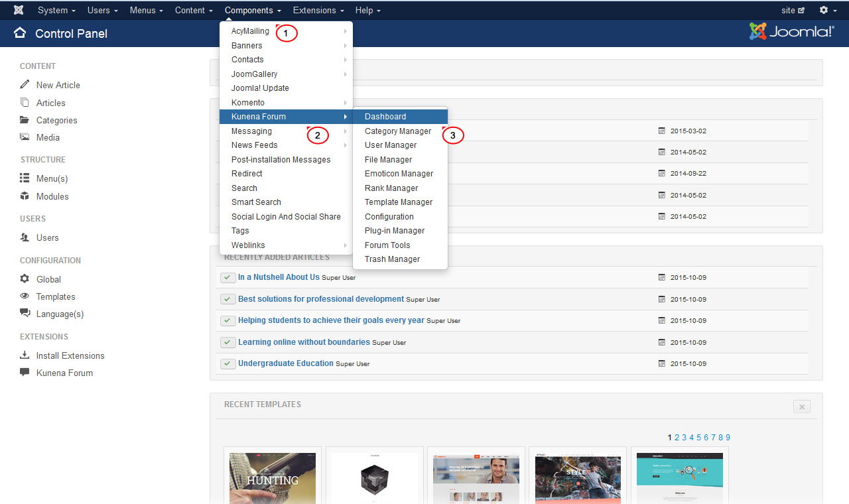Open the settings gear dropdown
This screenshot has height=504, width=849.
[x=828, y=10]
